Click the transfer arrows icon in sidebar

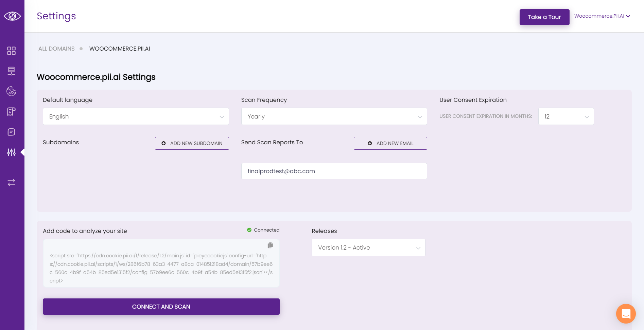click(x=12, y=182)
